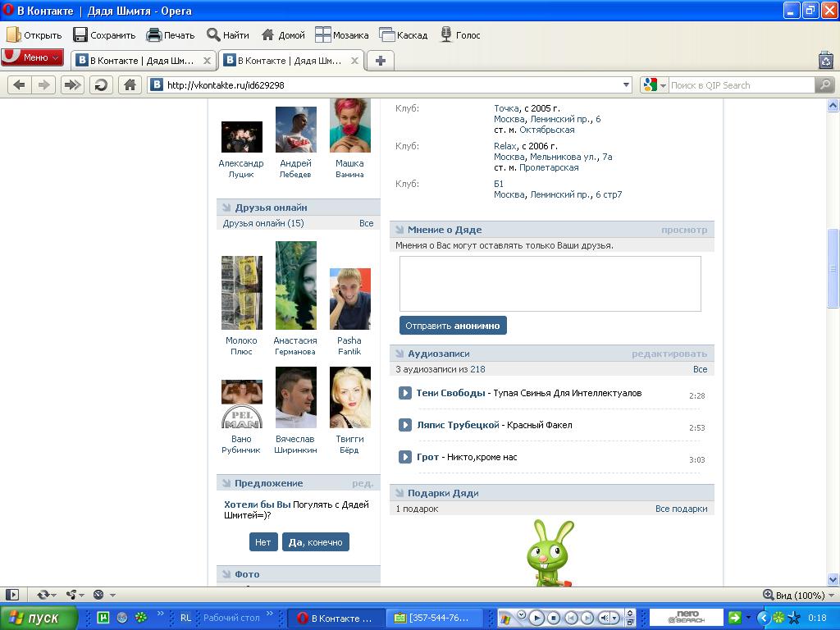The height and width of the screenshot is (630, 840).
Task: Play Тени Свободы track
Action: pyautogui.click(x=405, y=393)
